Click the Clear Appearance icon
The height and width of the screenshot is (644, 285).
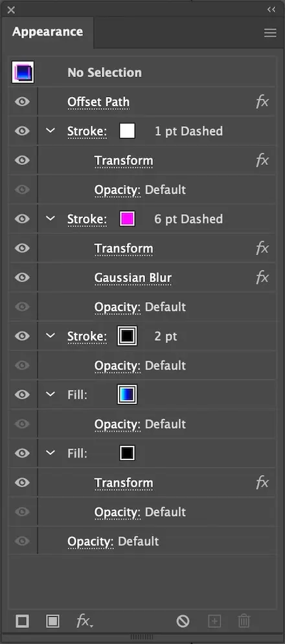[183, 621]
